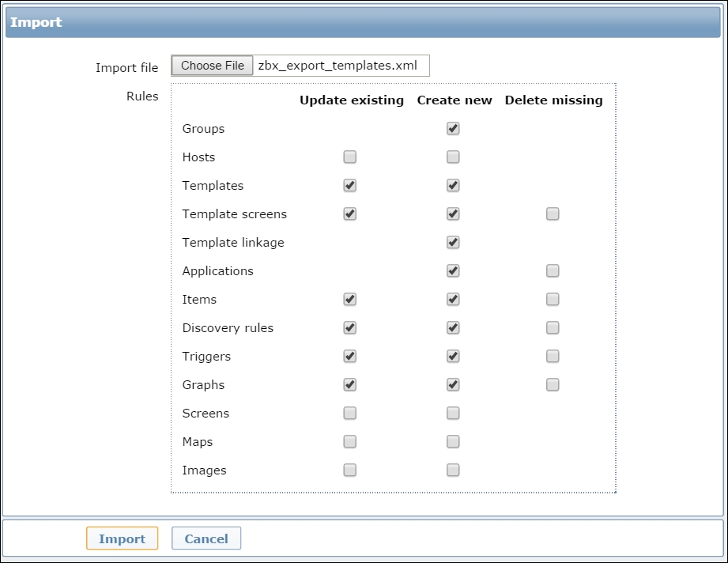Uncheck Update existing for Graphs
Screen dimensions: 728x563
(x=350, y=385)
